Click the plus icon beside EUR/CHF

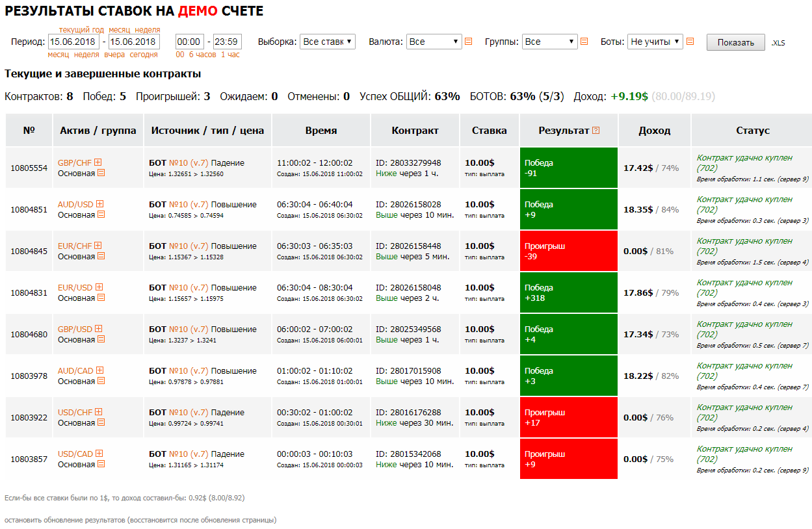(x=98, y=246)
